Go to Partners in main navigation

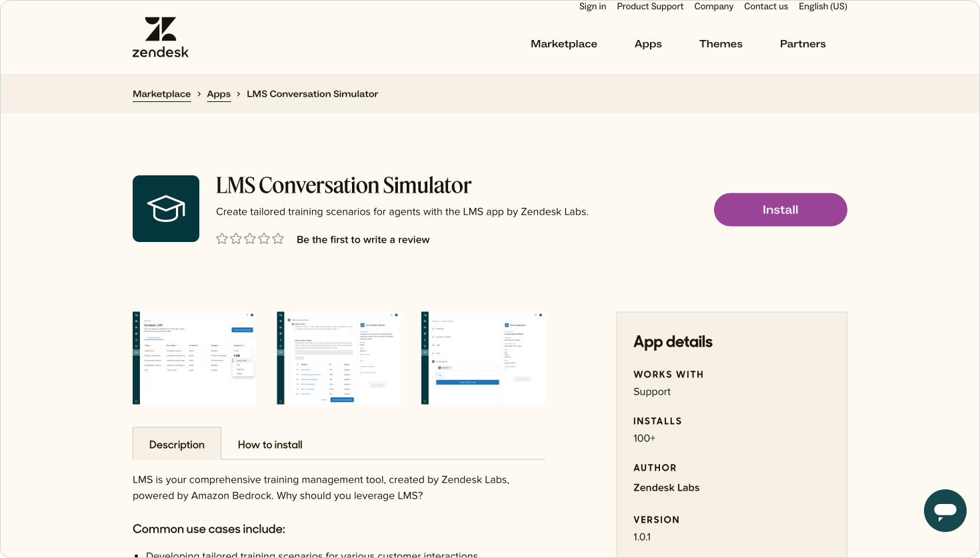pos(803,44)
